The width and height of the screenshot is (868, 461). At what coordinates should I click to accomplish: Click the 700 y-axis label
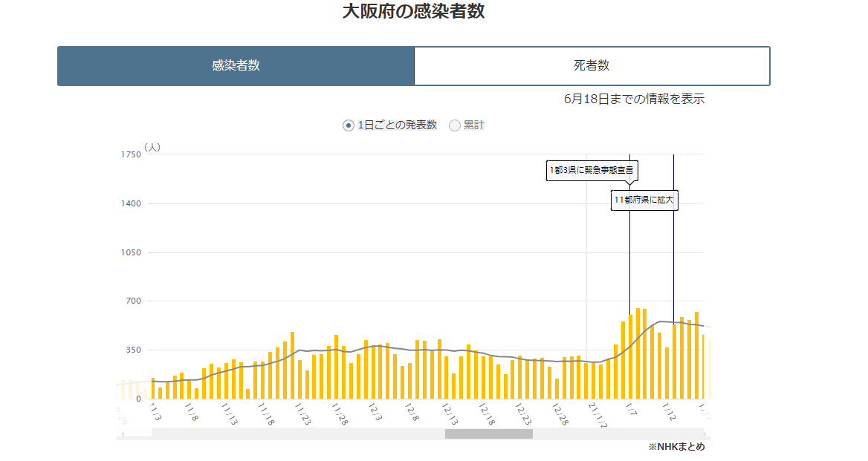(x=134, y=301)
